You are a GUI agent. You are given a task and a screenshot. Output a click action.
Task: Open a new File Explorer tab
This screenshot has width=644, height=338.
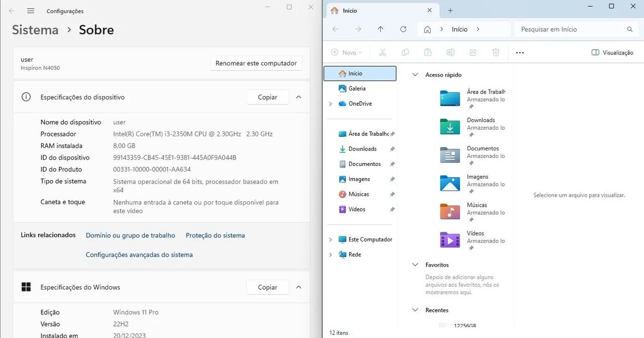click(450, 11)
